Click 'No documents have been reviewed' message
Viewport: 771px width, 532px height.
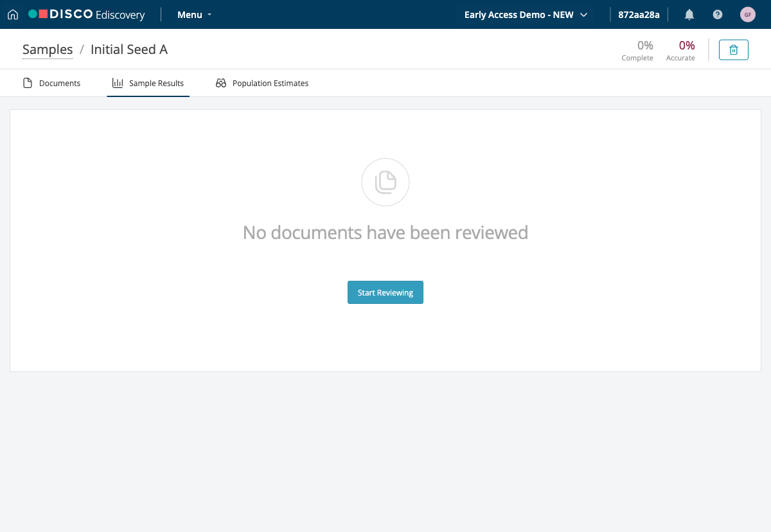(x=385, y=232)
